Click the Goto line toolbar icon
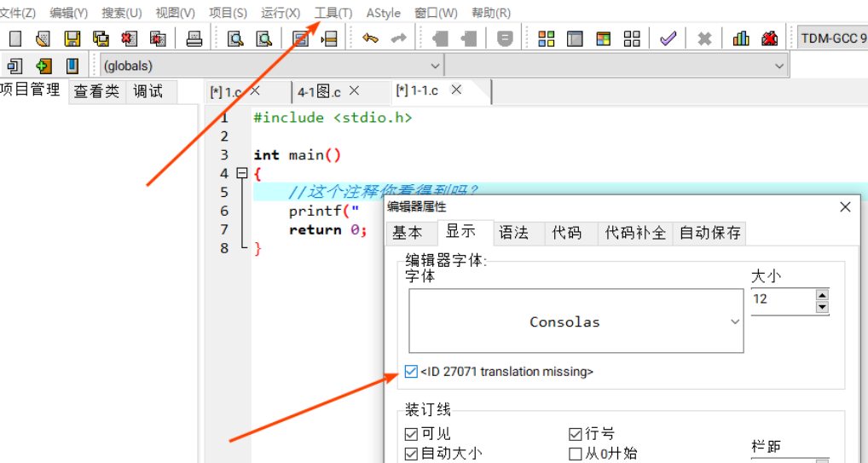Viewport: 868px width, 463px height. pyautogui.click(x=329, y=38)
